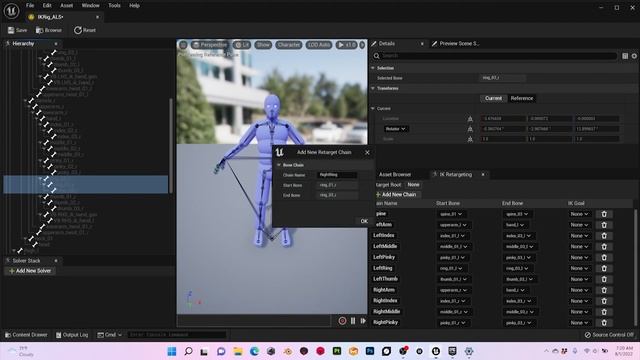Screen dimensions: 640x360
Task: Delete the LeftRing retarget chain
Action: coord(604,268)
